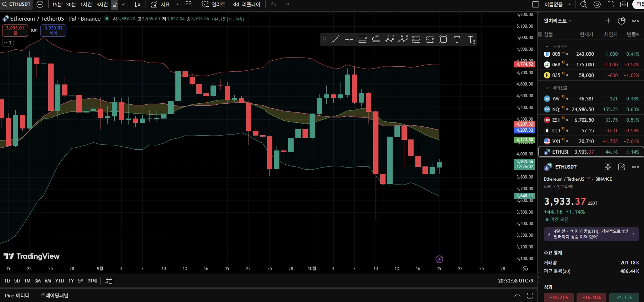Expand the bottom panel with the up chevron

517,296
